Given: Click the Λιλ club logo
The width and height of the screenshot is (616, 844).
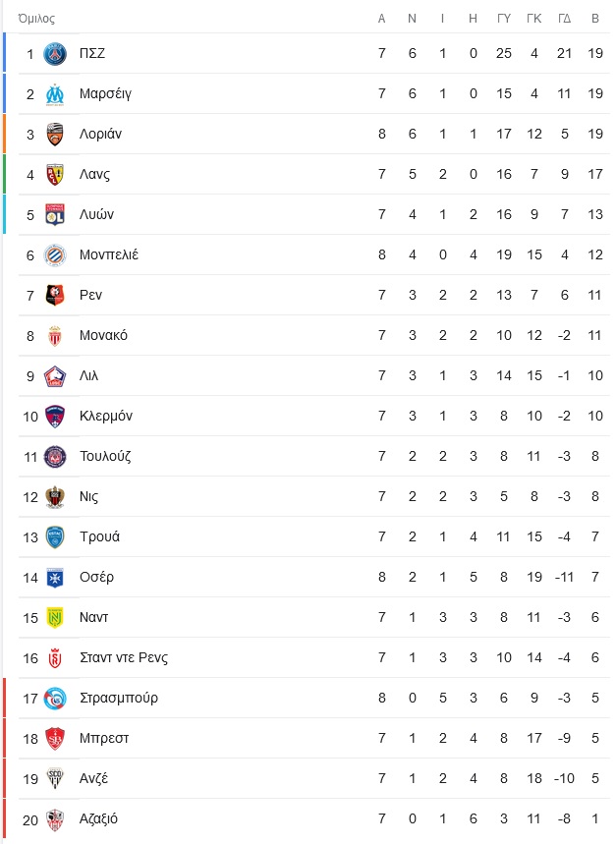Looking at the screenshot, I should coord(55,376).
